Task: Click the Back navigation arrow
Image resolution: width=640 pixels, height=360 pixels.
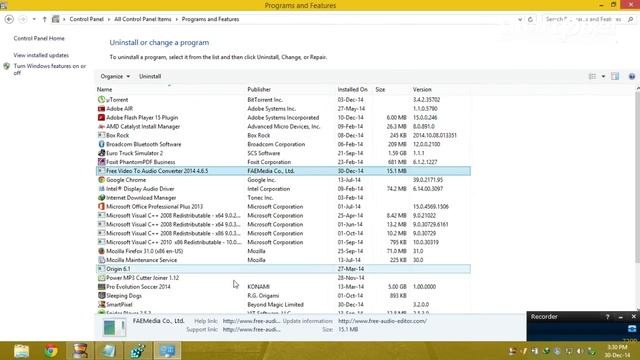Action: coord(9,19)
